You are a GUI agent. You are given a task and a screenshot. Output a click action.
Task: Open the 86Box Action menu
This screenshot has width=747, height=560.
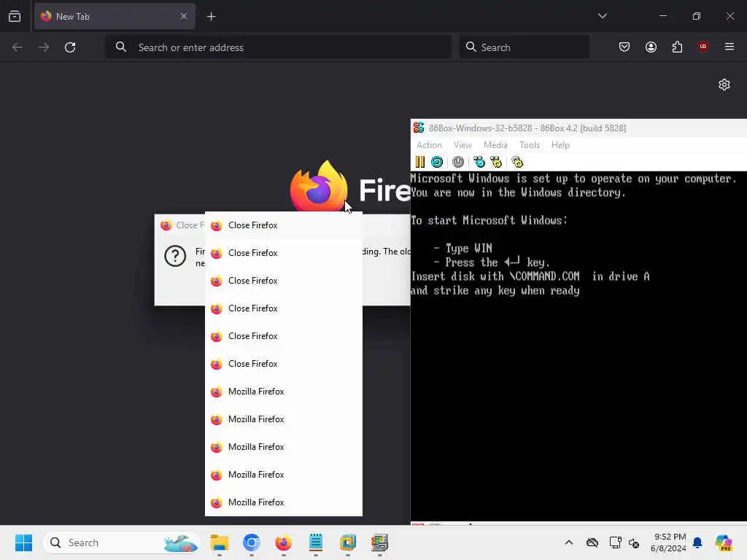tap(429, 145)
